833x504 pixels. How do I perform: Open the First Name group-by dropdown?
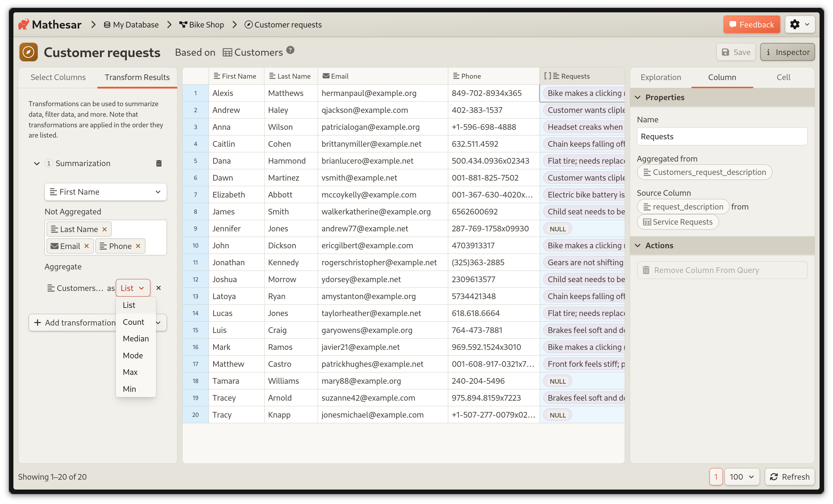[x=106, y=192]
